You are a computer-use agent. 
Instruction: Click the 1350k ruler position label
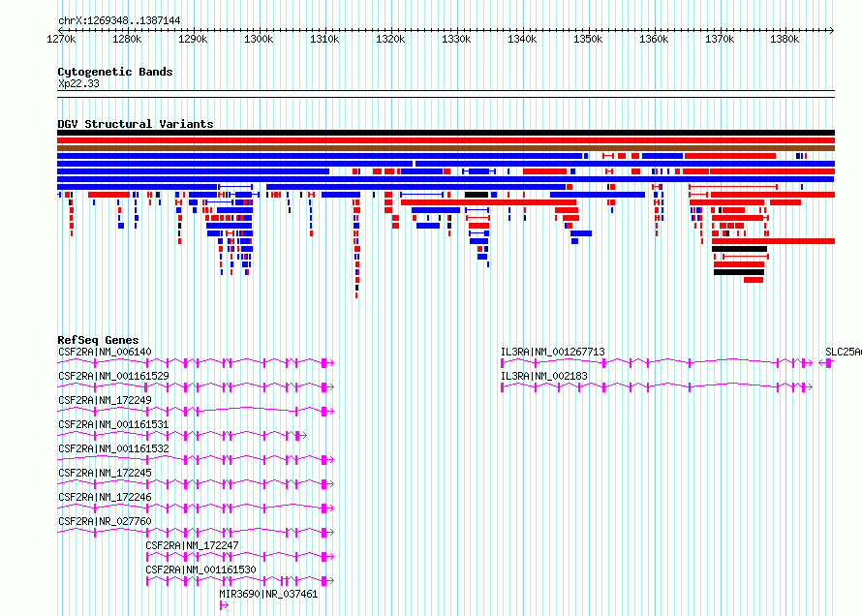tap(588, 39)
